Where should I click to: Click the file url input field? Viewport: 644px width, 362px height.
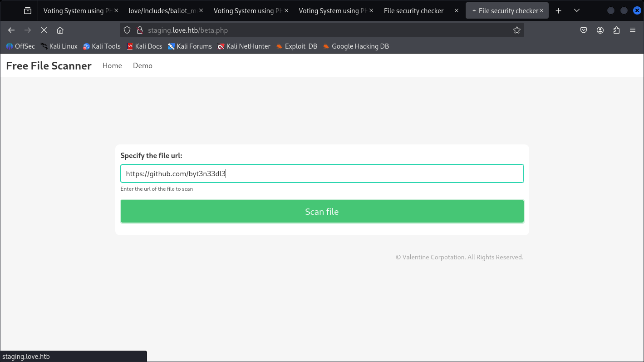point(322,174)
